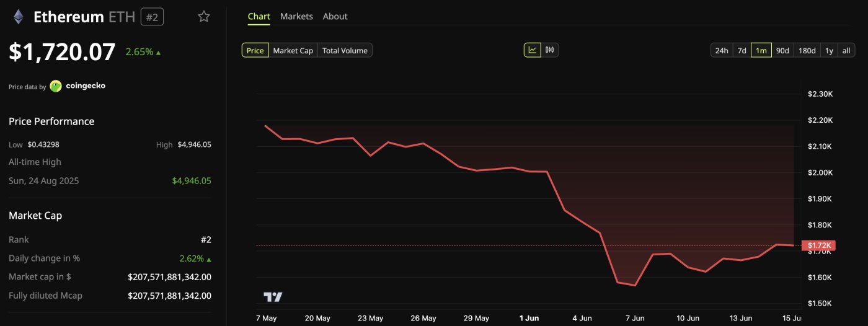Set chart range to 24h

[722, 50]
